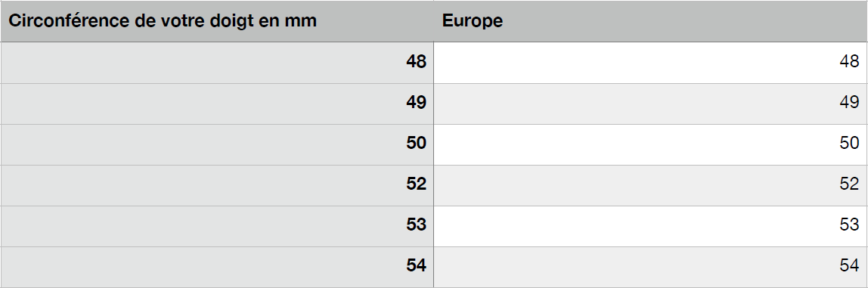Select the bold 50 circumference cell

tap(217, 144)
